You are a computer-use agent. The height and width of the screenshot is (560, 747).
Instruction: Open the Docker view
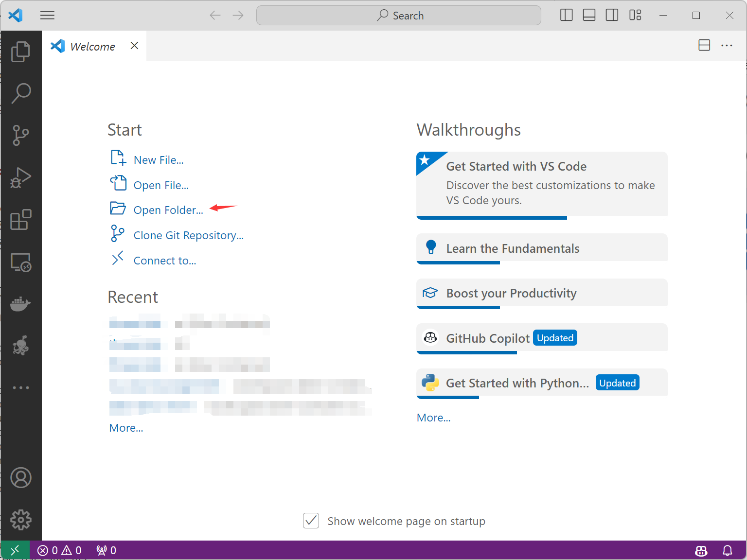20,304
